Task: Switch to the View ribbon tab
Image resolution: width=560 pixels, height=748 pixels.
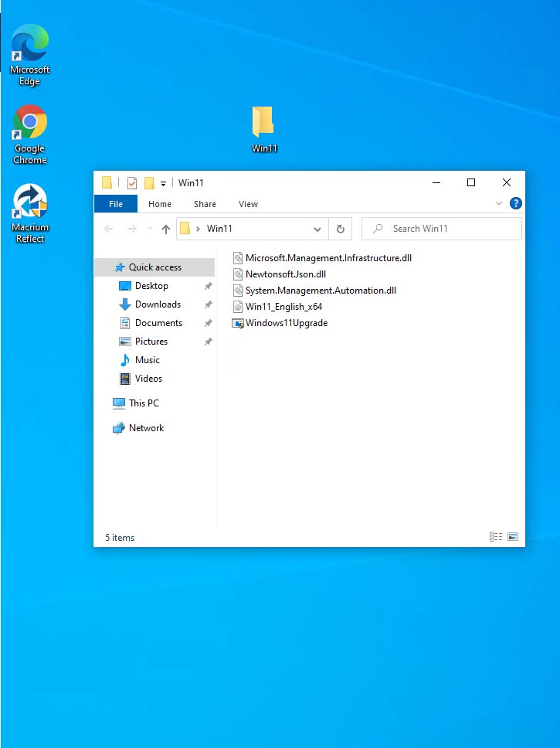Action: pos(248,204)
